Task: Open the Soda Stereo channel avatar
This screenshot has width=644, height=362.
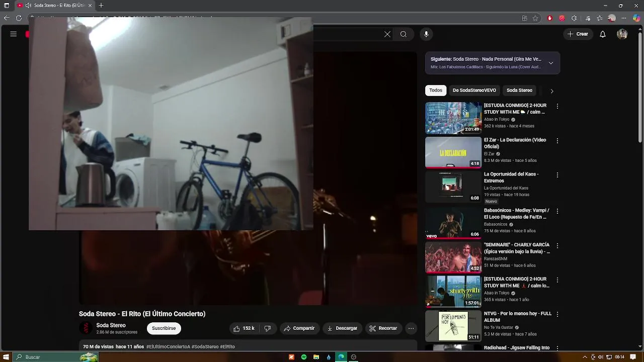Action: tap(86, 328)
